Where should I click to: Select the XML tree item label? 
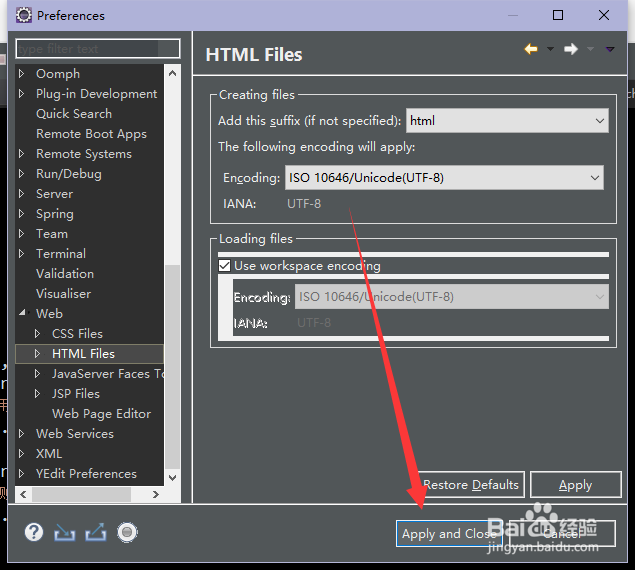coord(49,453)
